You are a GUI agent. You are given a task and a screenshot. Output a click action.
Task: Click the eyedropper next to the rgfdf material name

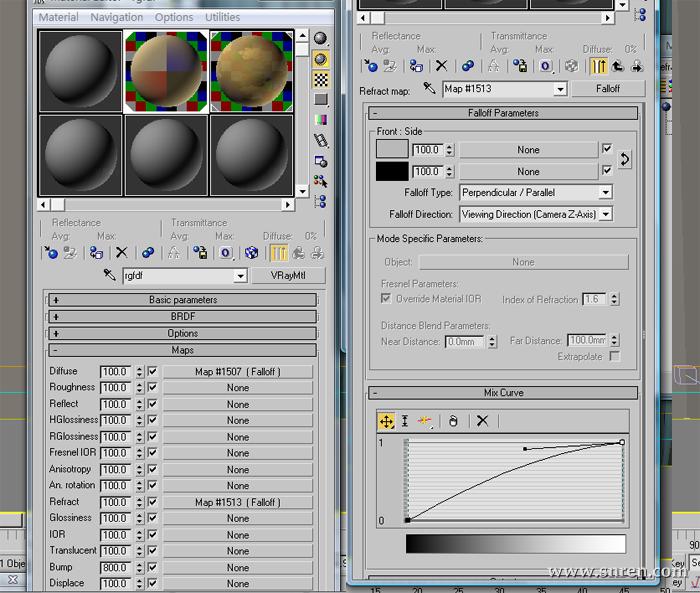[110, 276]
